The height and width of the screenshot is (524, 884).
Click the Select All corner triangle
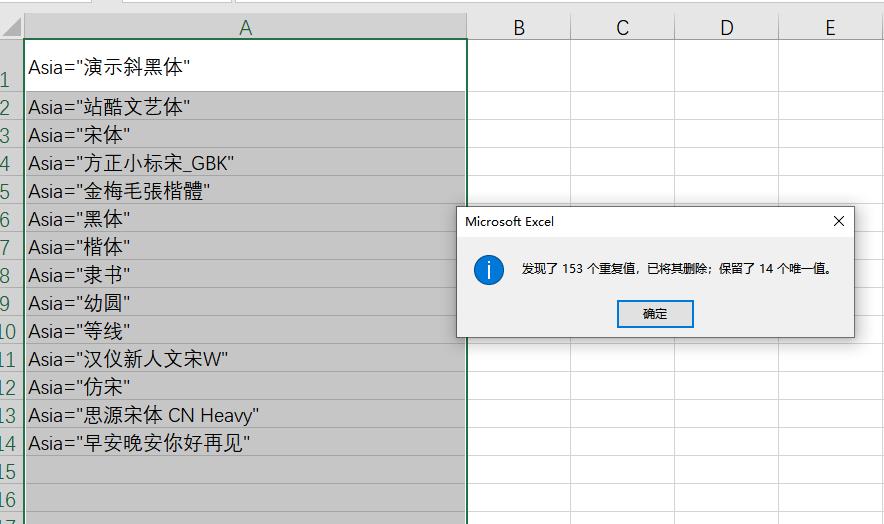[x=11, y=28]
